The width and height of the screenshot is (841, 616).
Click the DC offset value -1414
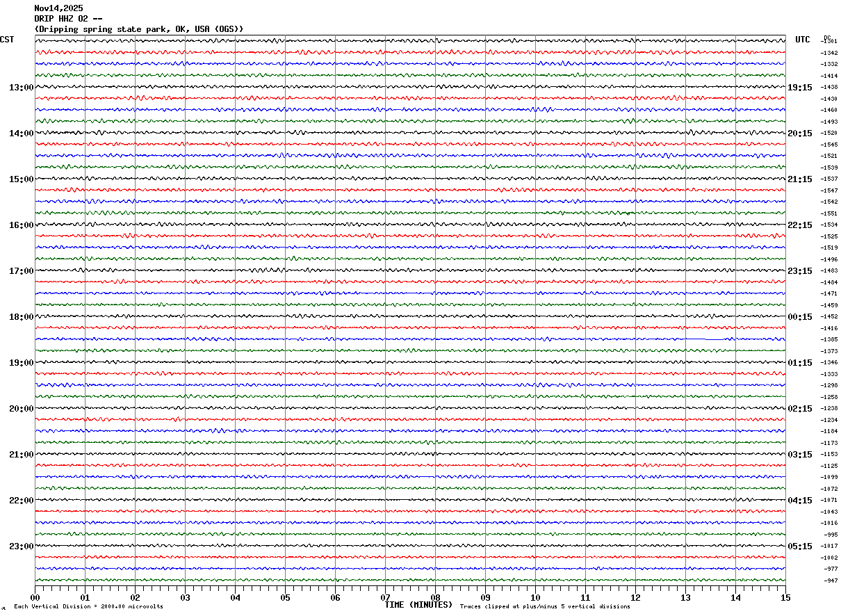pyautogui.click(x=828, y=76)
